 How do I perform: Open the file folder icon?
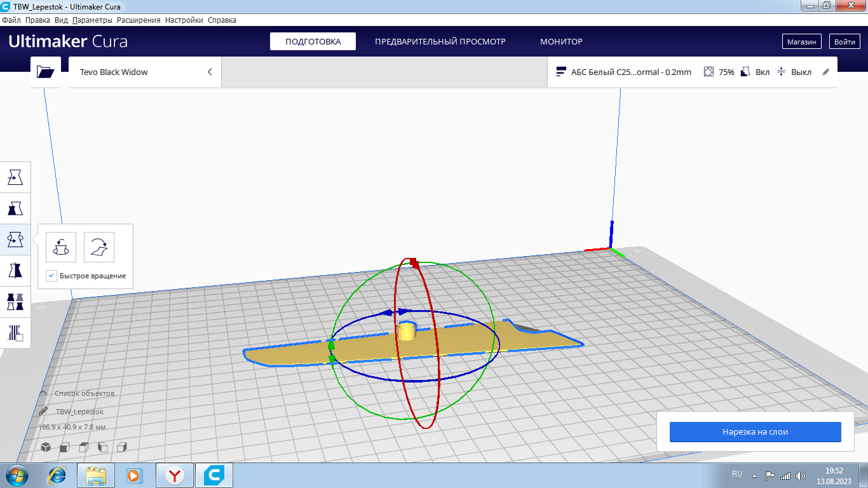point(46,72)
